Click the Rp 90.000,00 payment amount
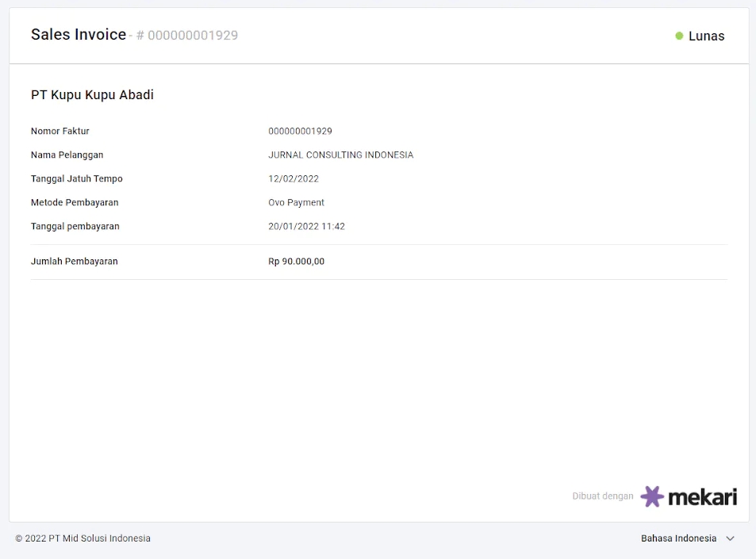Image resolution: width=756 pixels, height=559 pixels. coord(296,262)
